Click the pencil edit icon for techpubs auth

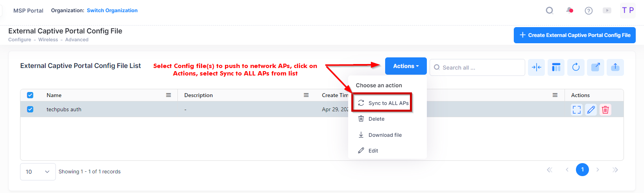(x=591, y=110)
